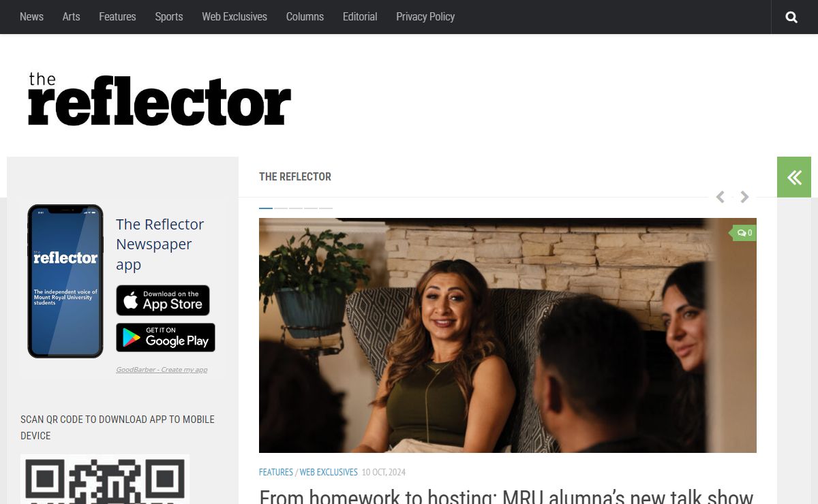Select the second slider indicator dash
The width and height of the screenshot is (818, 504).
pos(281,208)
